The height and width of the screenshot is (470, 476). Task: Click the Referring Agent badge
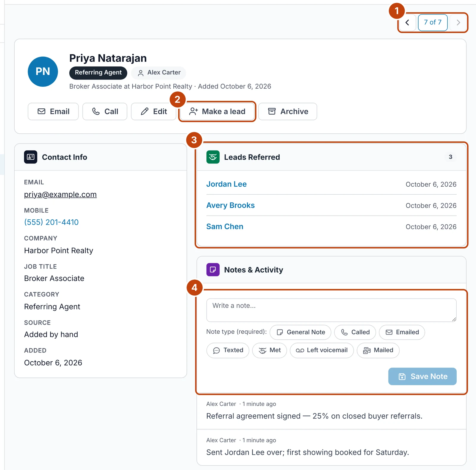coord(98,73)
